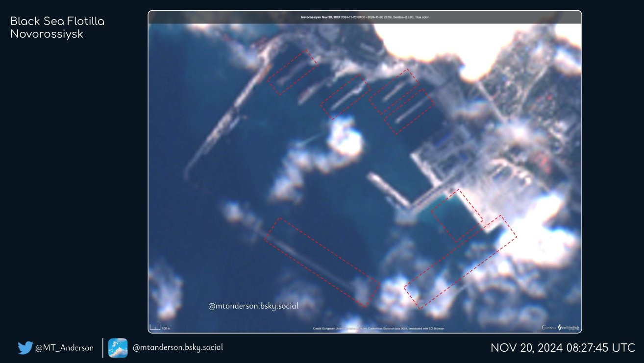Click the Black Sea Flotilla Novorossiysk title
The height and width of the screenshot is (363, 644).
[57, 28]
